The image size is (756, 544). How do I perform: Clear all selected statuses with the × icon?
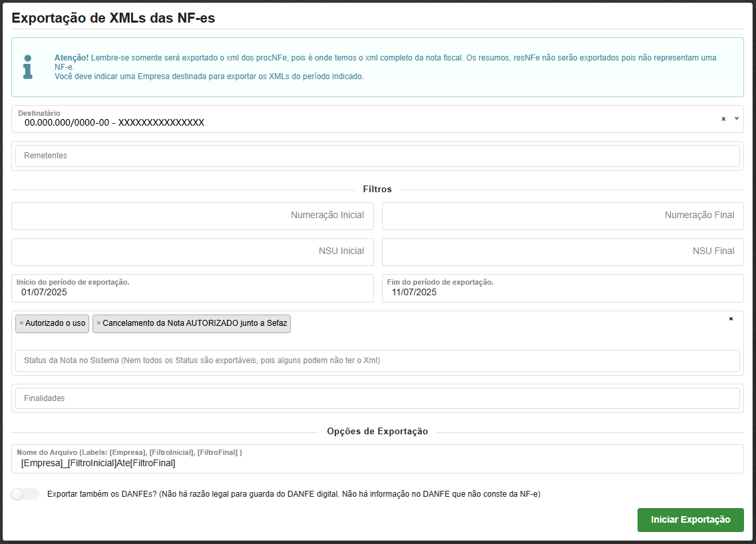pos(731,319)
